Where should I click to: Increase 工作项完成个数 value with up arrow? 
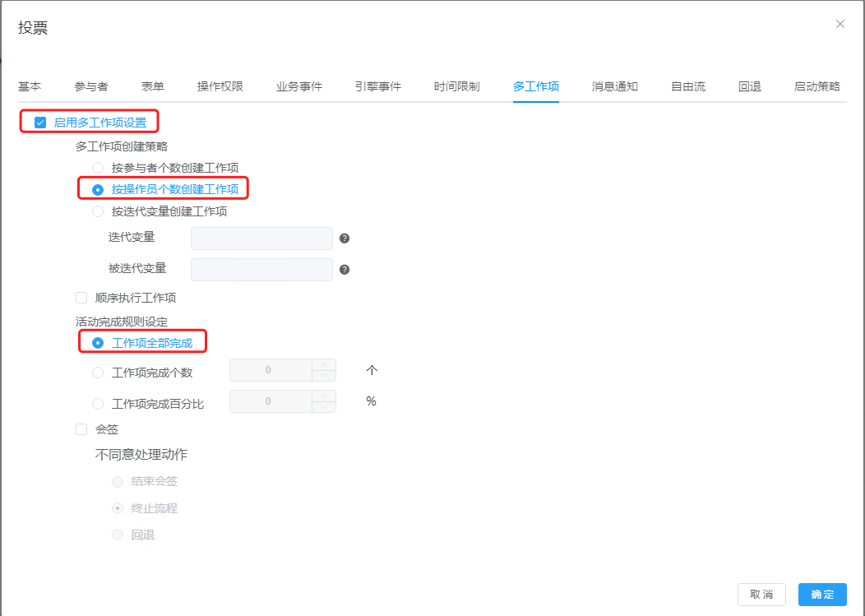coord(325,365)
